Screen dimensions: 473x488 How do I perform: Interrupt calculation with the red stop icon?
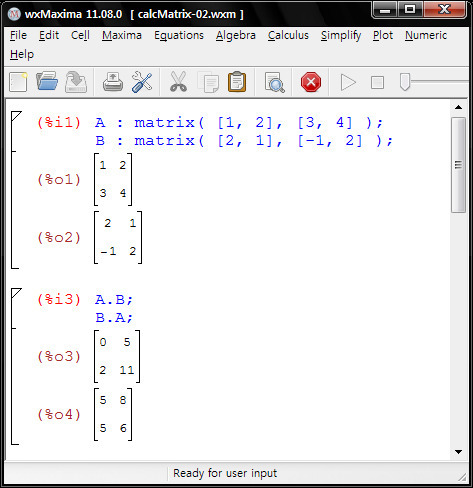[x=311, y=82]
